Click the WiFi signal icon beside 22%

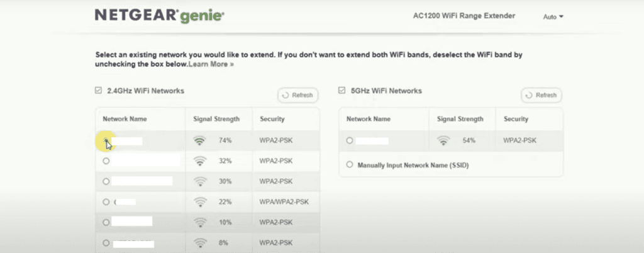coord(199,202)
